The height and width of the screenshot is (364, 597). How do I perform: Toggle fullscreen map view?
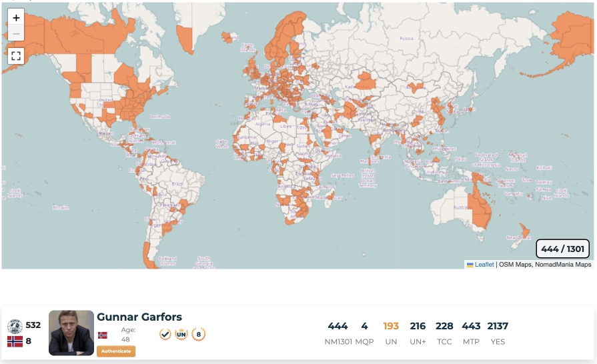(x=16, y=56)
